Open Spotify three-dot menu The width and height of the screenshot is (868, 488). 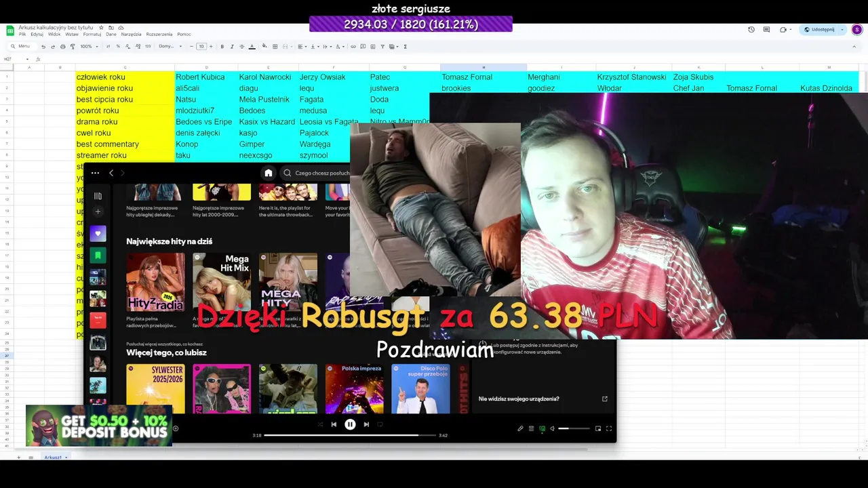point(95,173)
